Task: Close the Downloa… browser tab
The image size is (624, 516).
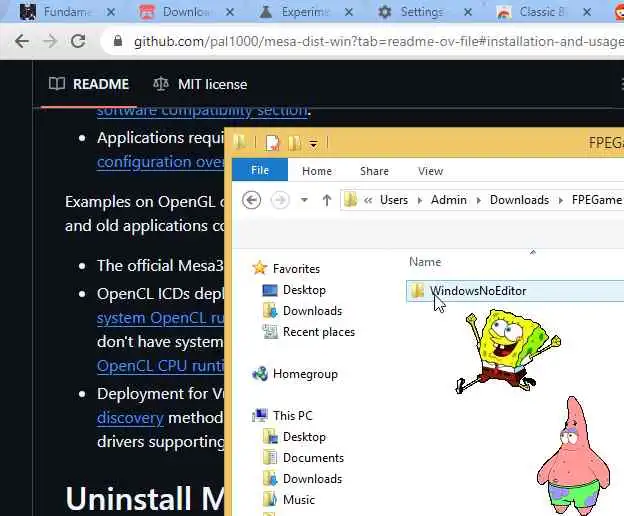Action: pyautogui.click(x=230, y=12)
